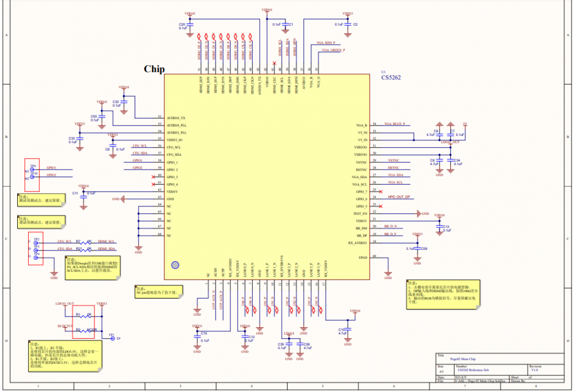
Task: Select capacitor C36 symbol
Action: [x=300, y=344]
